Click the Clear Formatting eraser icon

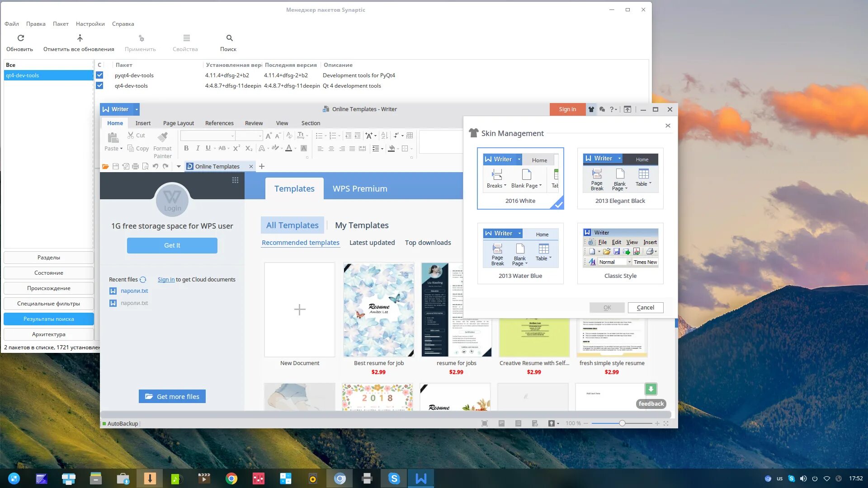289,136
